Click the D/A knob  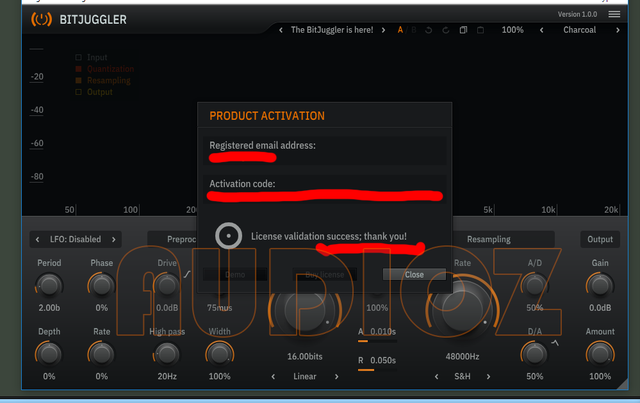pyautogui.click(x=534, y=354)
